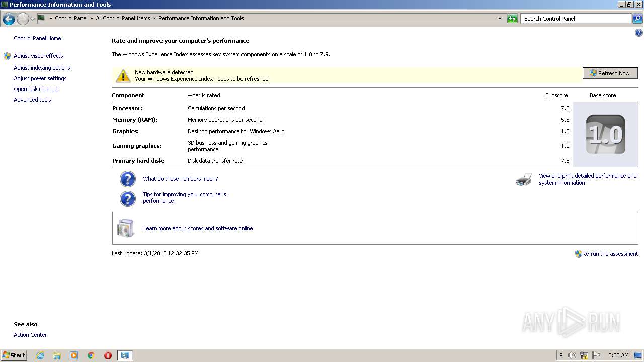Open Adjust power settings
644x362 pixels.
coord(40,78)
